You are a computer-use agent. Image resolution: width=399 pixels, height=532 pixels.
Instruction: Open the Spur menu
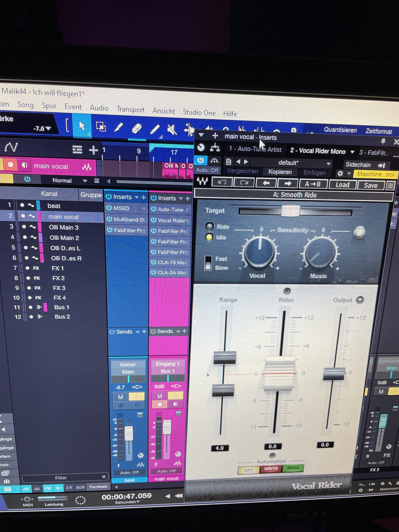(x=49, y=106)
